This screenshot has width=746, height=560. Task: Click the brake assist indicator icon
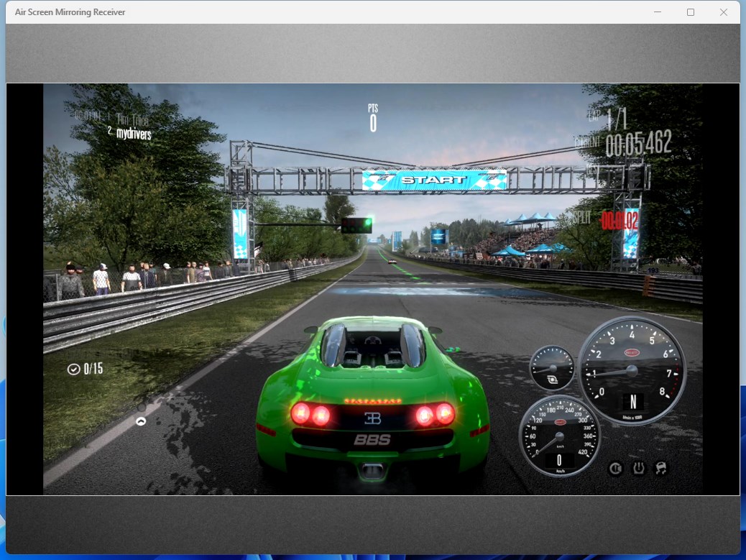coord(615,469)
